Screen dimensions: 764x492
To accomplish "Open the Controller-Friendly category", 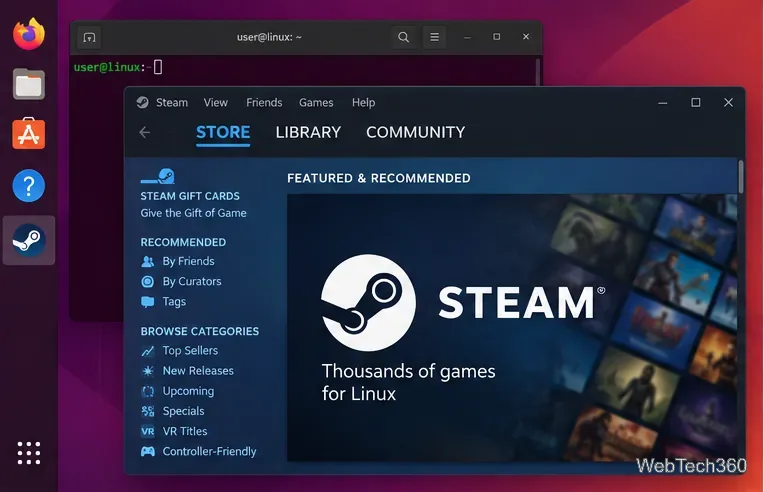I will [x=210, y=452].
